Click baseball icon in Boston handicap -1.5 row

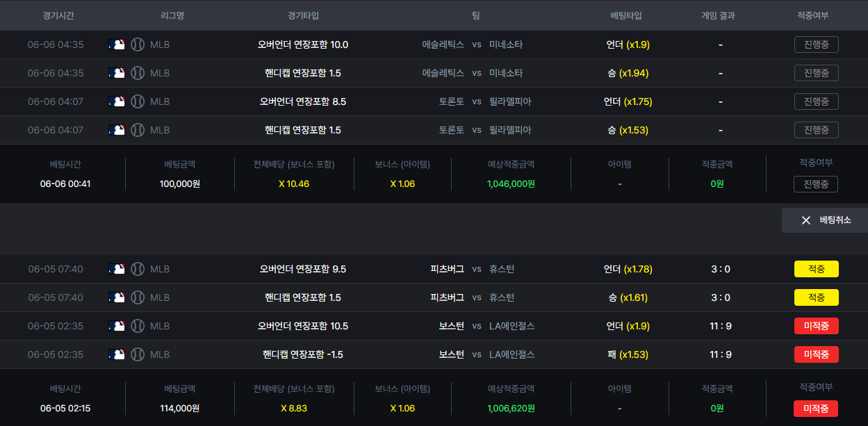(x=138, y=354)
